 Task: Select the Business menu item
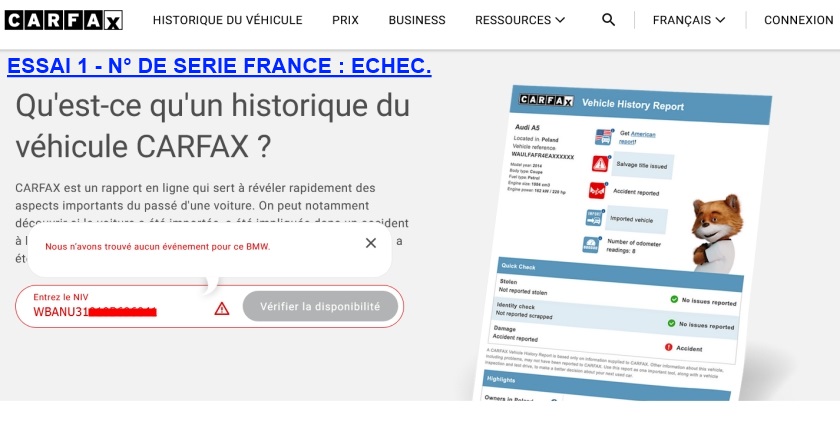[417, 20]
